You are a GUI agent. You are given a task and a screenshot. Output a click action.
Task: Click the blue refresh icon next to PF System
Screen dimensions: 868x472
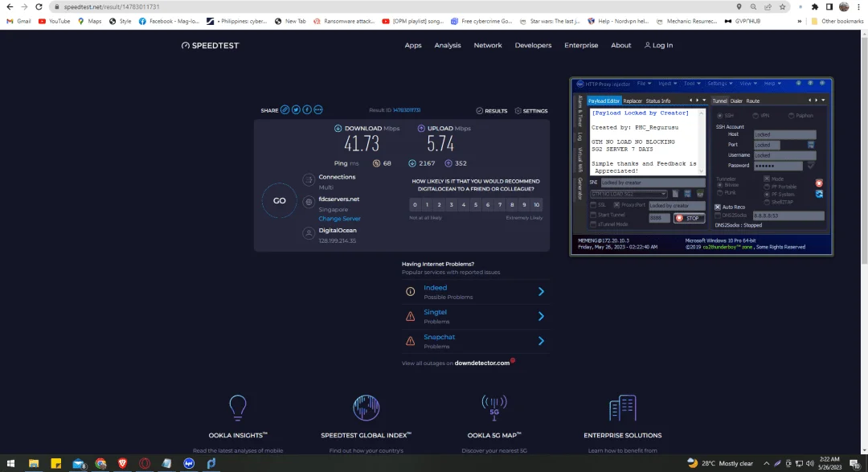pyautogui.click(x=819, y=194)
